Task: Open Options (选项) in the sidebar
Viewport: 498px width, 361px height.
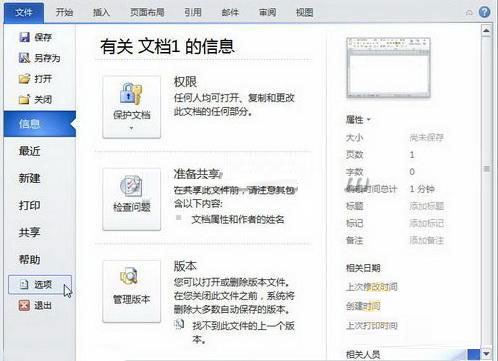Action: pyautogui.click(x=40, y=284)
